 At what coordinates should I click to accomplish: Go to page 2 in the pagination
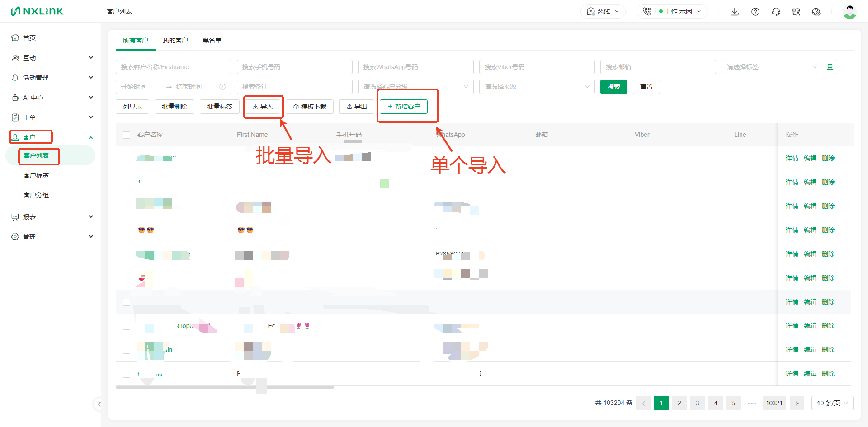[x=679, y=403]
